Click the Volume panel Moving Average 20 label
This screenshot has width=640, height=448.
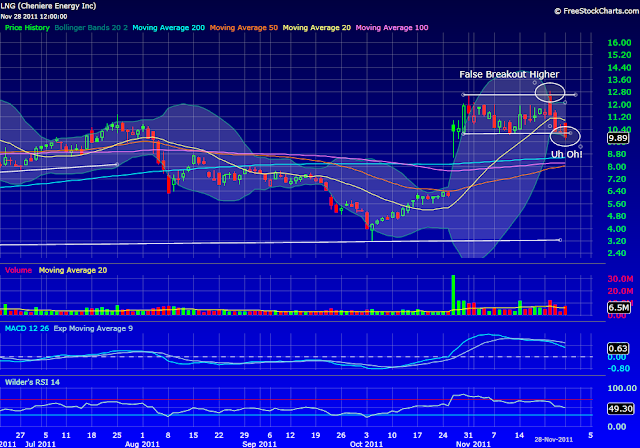pos(73,270)
